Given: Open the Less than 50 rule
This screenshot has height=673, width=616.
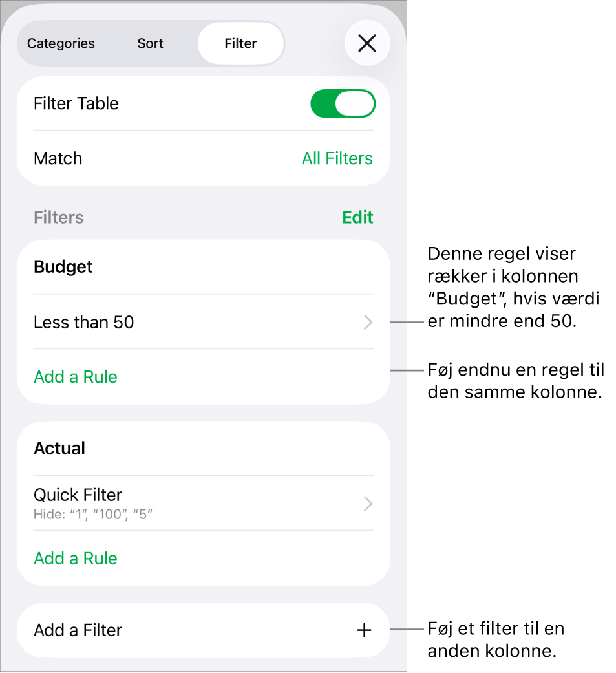Looking at the screenshot, I should tap(204, 322).
